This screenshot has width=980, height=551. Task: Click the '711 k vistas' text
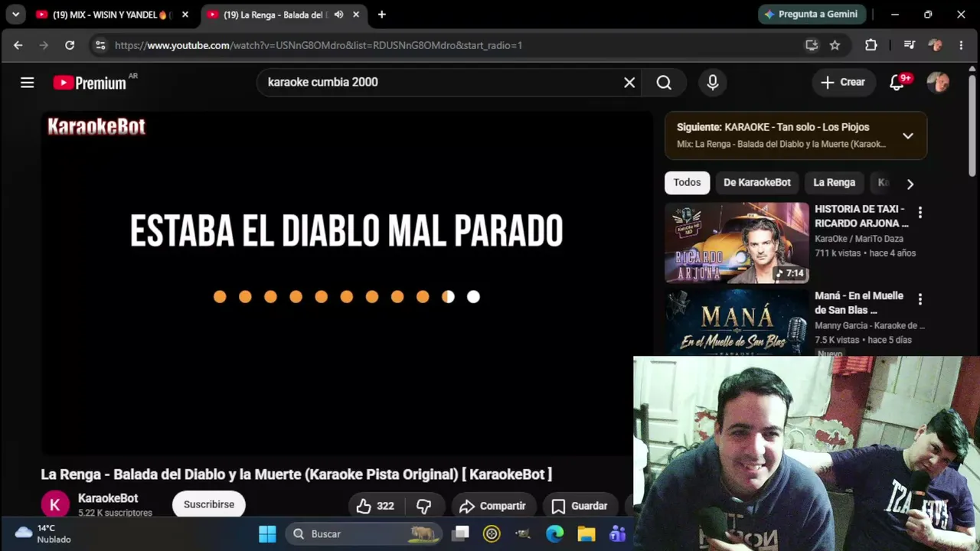click(838, 253)
